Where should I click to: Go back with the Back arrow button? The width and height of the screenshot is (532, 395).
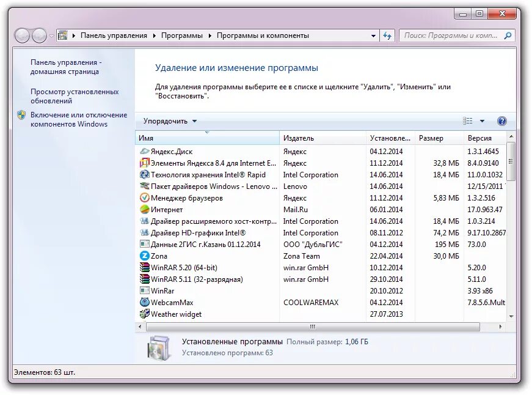pyautogui.click(x=23, y=35)
